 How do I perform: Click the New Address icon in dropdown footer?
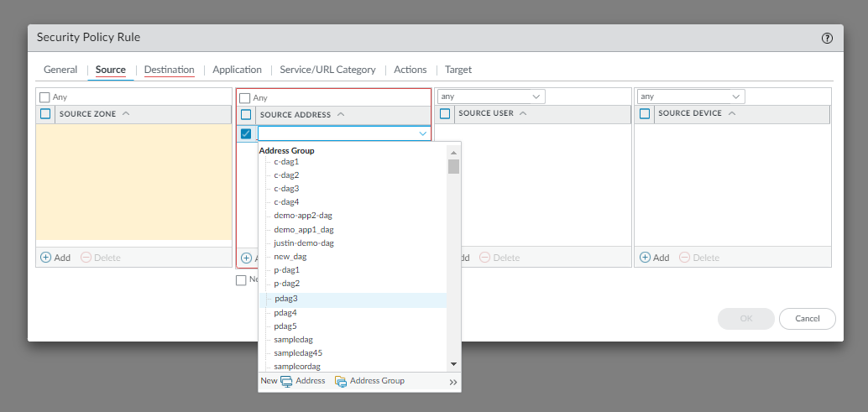tap(287, 382)
